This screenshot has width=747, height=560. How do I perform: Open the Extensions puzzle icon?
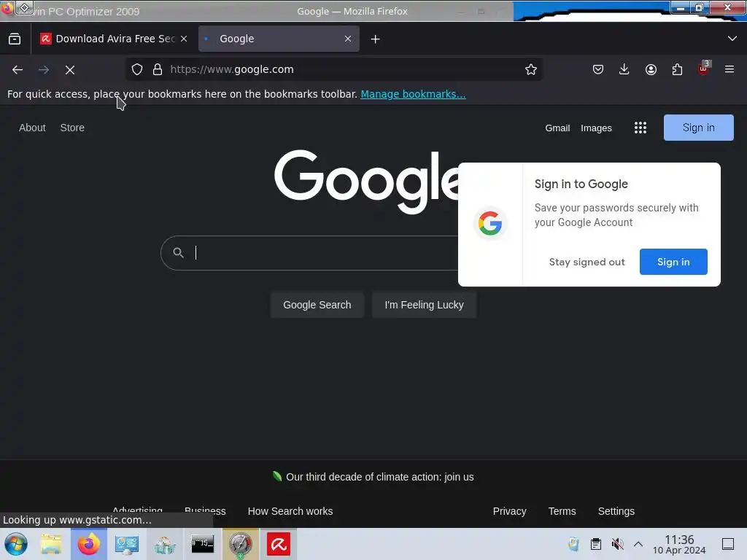click(x=677, y=69)
